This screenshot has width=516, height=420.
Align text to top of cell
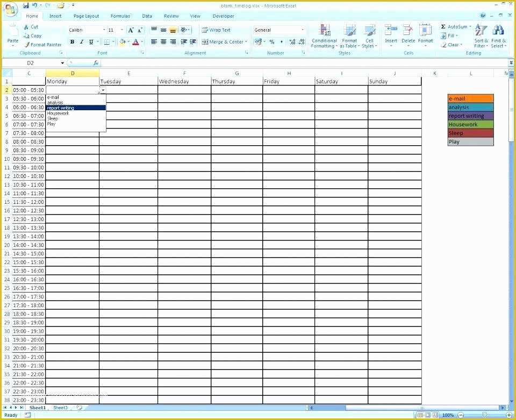pos(154,30)
